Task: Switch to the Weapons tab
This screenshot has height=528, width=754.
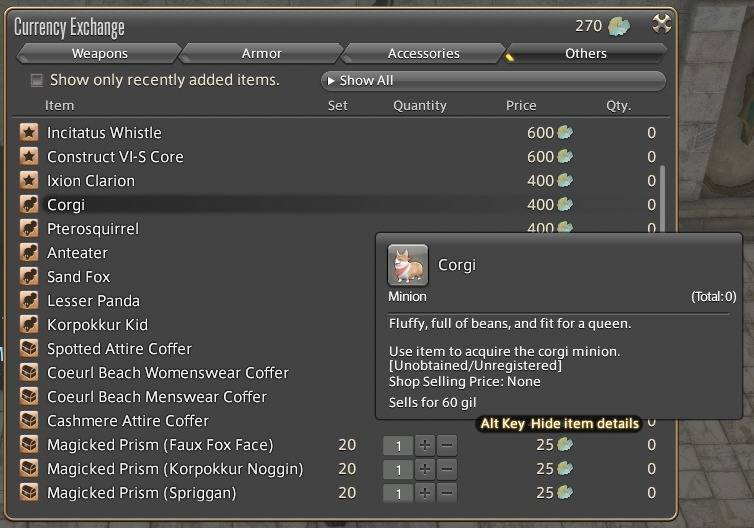Action: coord(99,53)
